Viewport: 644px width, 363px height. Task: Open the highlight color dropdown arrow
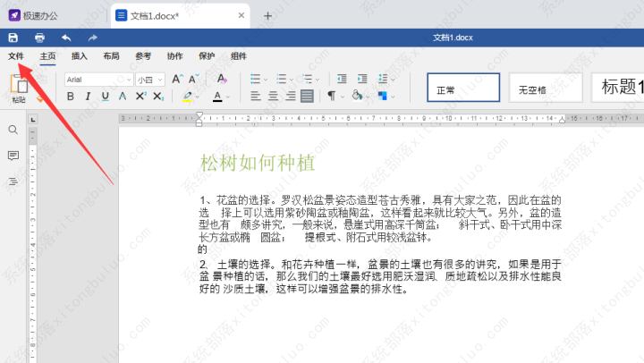click(198, 97)
